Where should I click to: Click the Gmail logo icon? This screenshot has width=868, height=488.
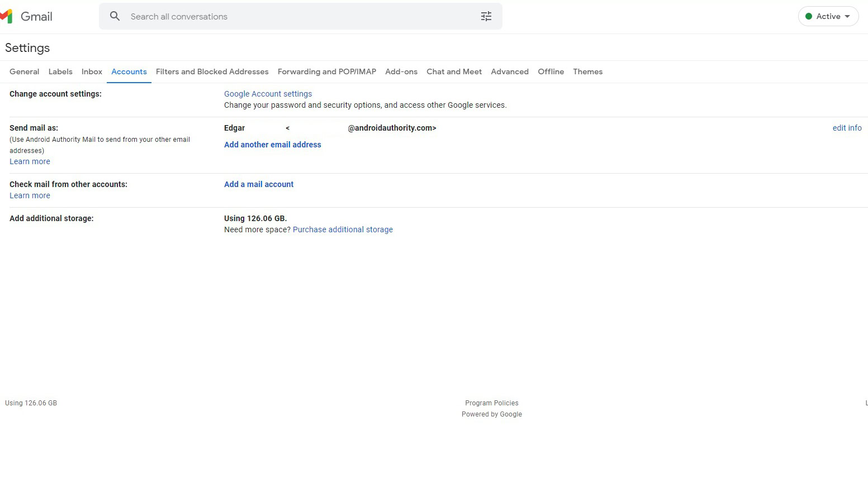[x=6, y=16]
